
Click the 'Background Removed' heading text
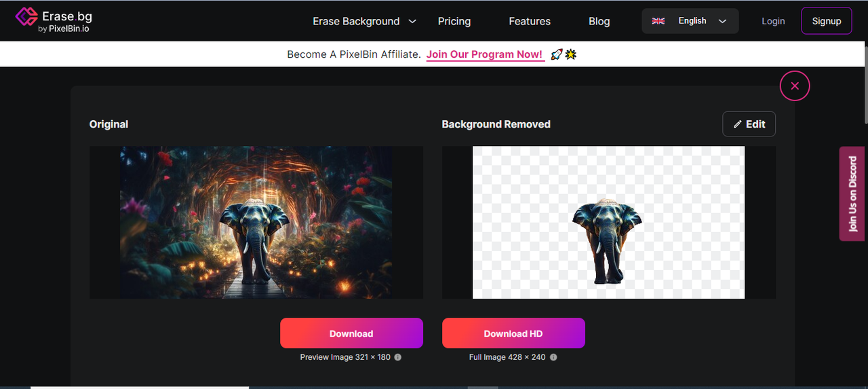[496, 124]
